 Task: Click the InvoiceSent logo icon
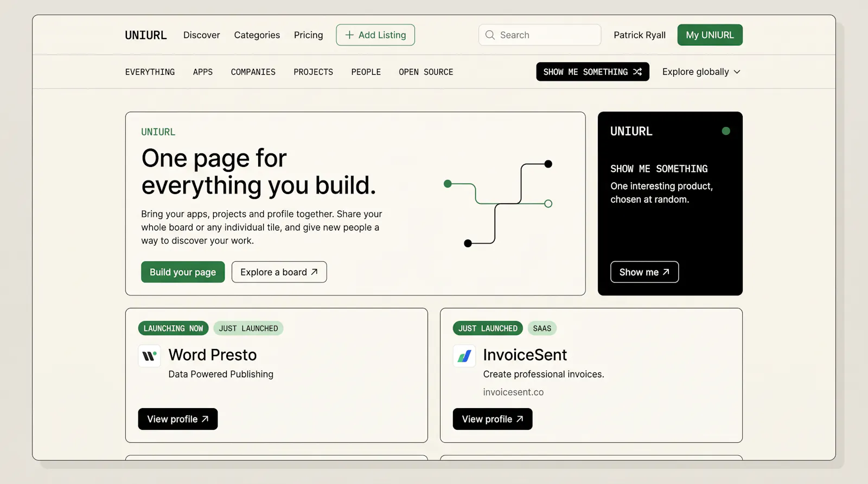tap(464, 356)
